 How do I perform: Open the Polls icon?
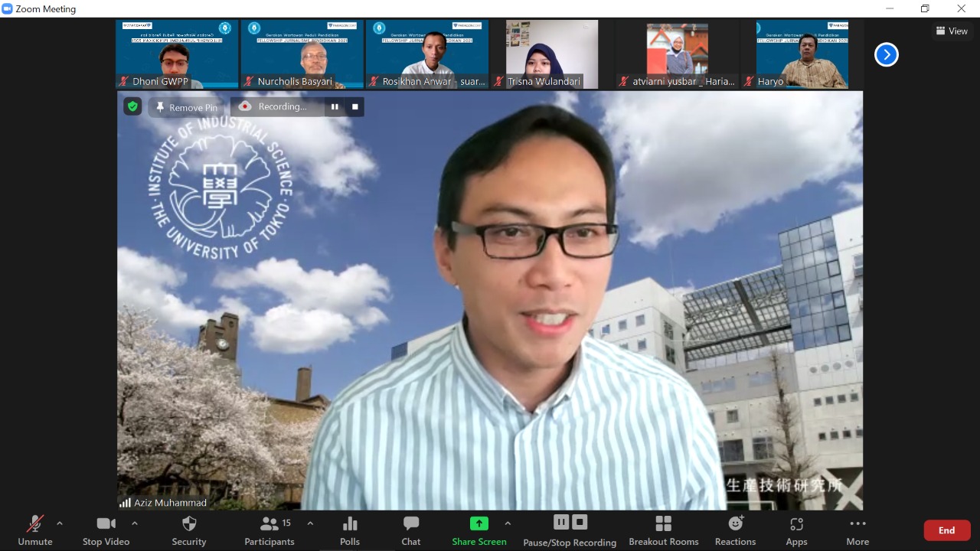point(350,530)
